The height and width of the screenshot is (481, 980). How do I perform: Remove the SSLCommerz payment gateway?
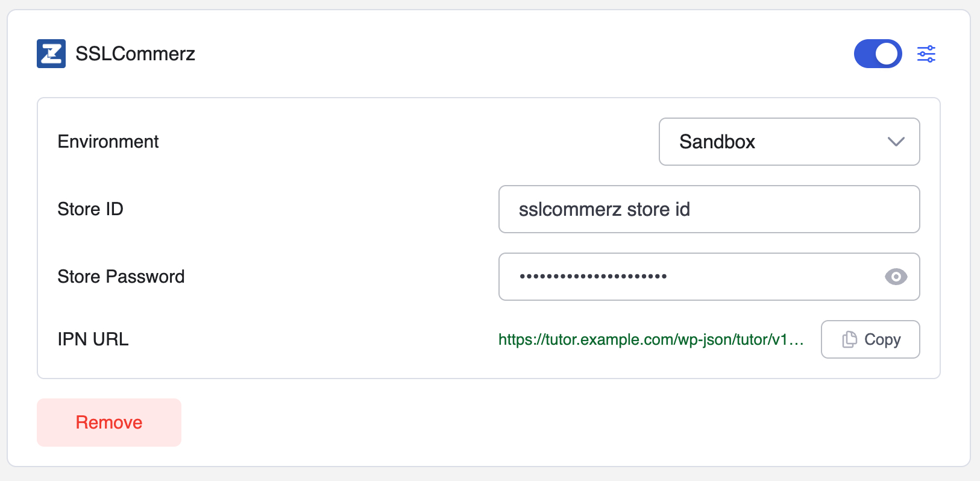tap(109, 423)
